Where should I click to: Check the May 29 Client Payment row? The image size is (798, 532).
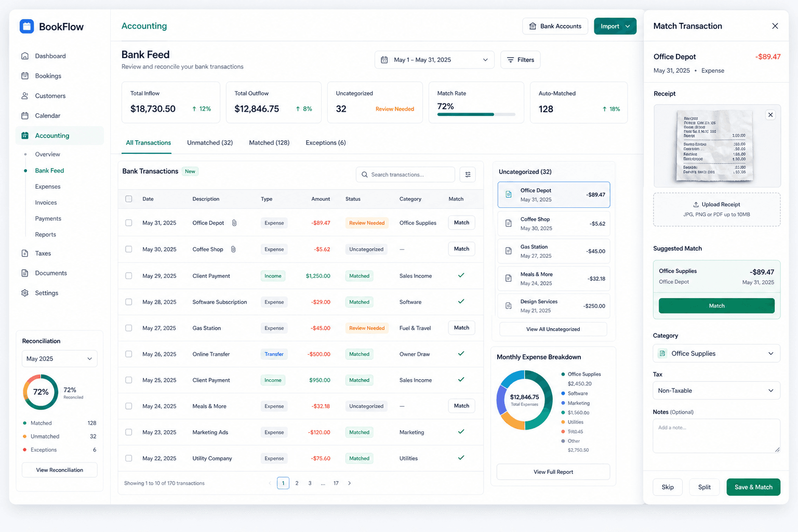[129, 276]
